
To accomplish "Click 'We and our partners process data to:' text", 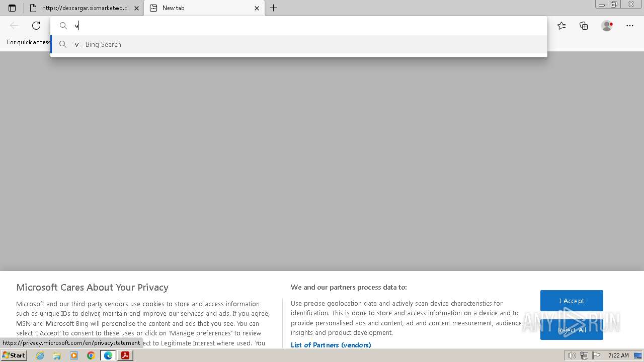I will 349,287.
